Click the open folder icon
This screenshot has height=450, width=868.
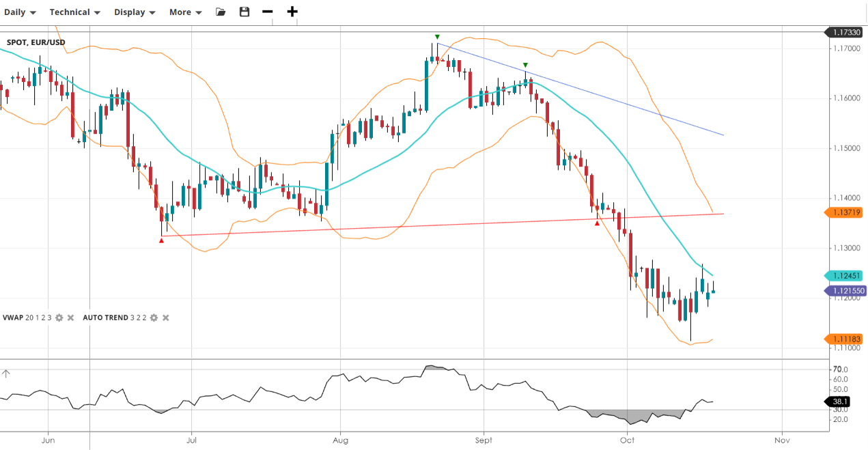(x=221, y=12)
